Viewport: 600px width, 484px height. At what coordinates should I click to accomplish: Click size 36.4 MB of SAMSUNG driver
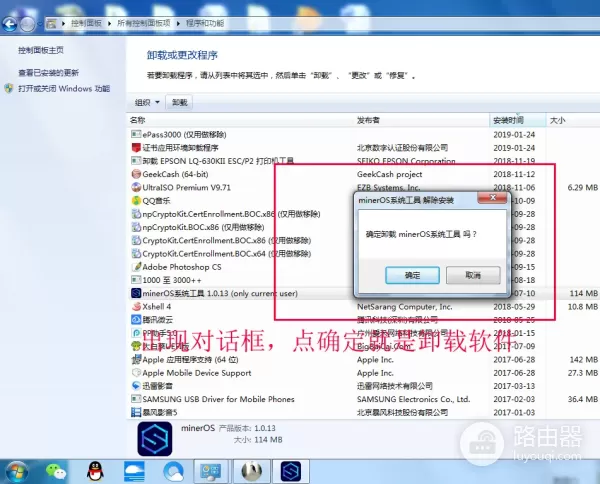point(583,399)
